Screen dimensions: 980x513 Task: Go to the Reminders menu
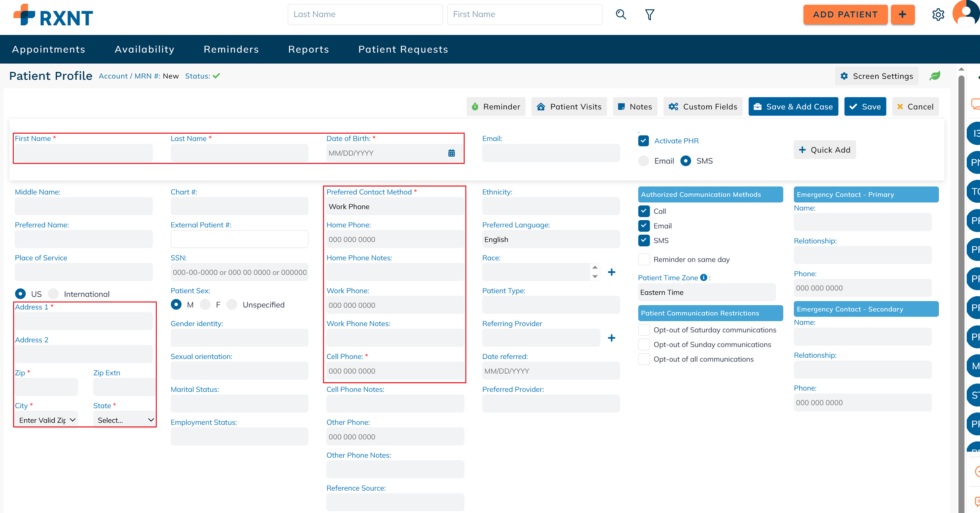[231, 49]
